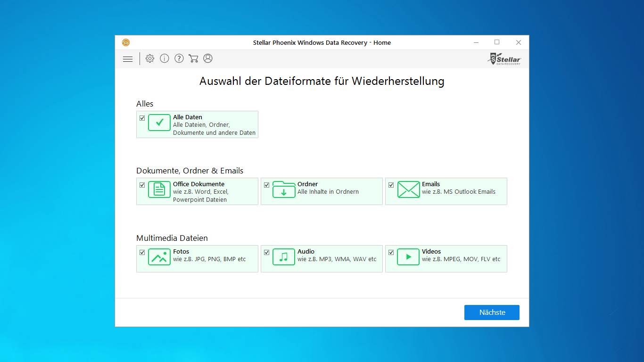Click the Nächste button
Screen dimensions: 644x362
coord(492,313)
